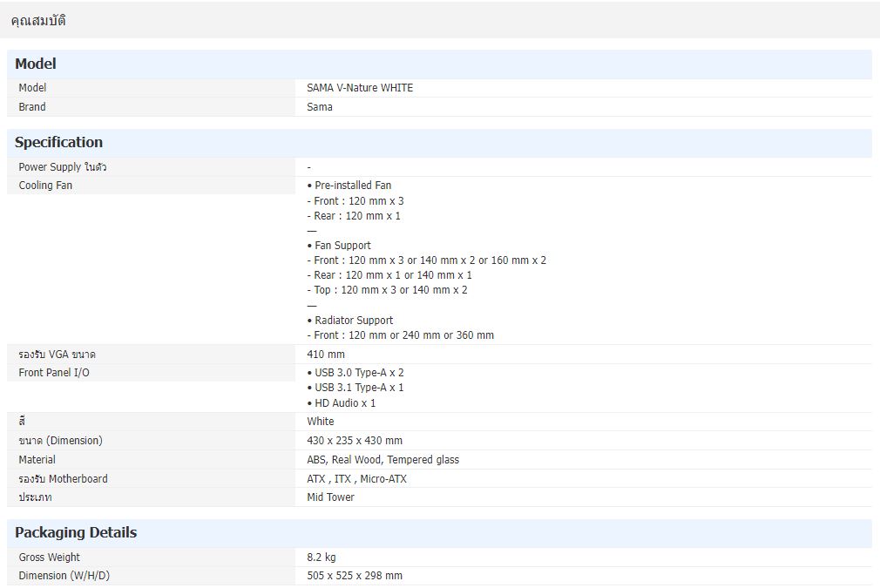
Task: Click the คุณสมบัติ tab header
Action: pyautogui.click(x=38, y=21)
